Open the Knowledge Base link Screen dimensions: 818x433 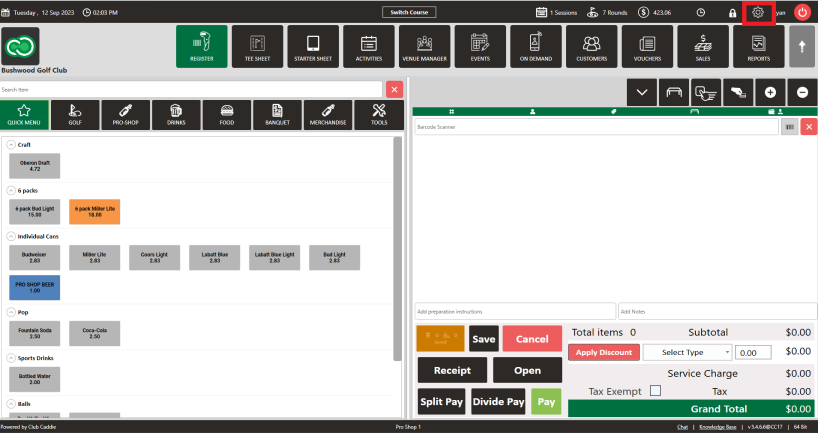tap(718, 427)
